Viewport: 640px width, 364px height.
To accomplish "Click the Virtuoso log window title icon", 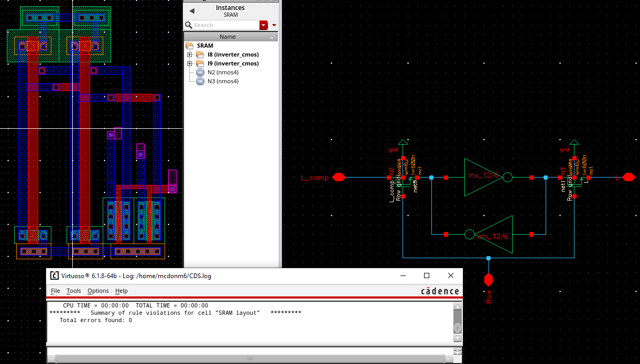I will click(x=55, y=276).
